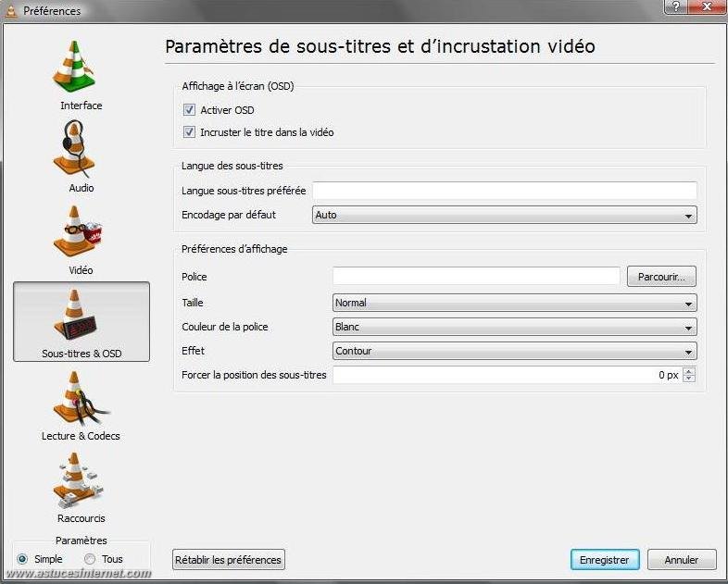728x584 pixels.
Task: Click the Police font path field
Action: coord(476,277)
